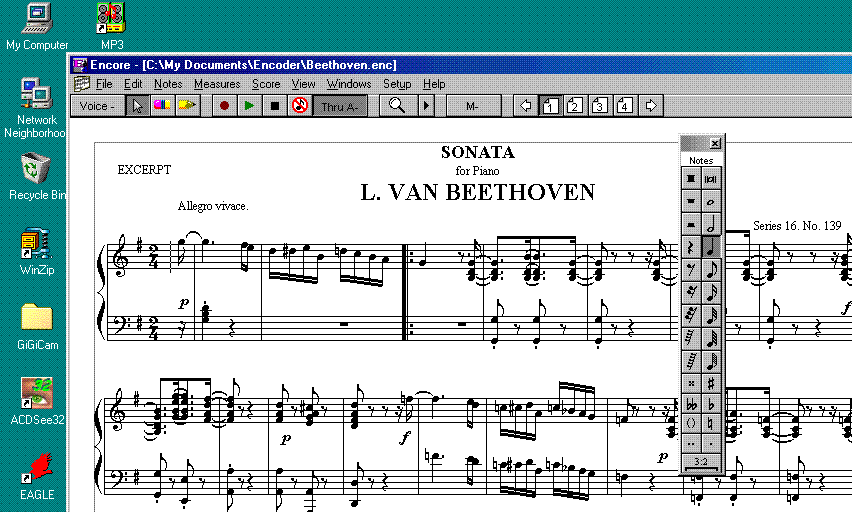Image resolution: width=852 pixels, height=512 pixels.
Task: Open the Thru A- MIDI dropdown
Action: click(340, 105)
